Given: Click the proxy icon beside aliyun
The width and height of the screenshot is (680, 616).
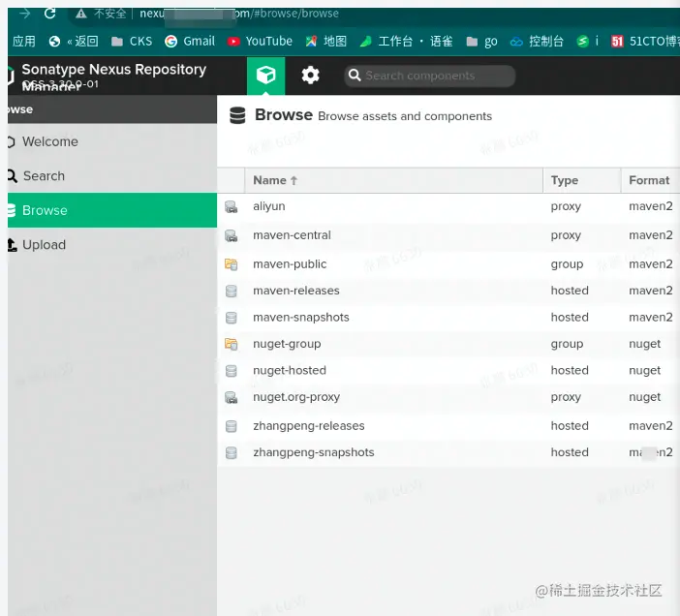Looking at the screenshot, I should pyautogui.click(x=232, y=206).
